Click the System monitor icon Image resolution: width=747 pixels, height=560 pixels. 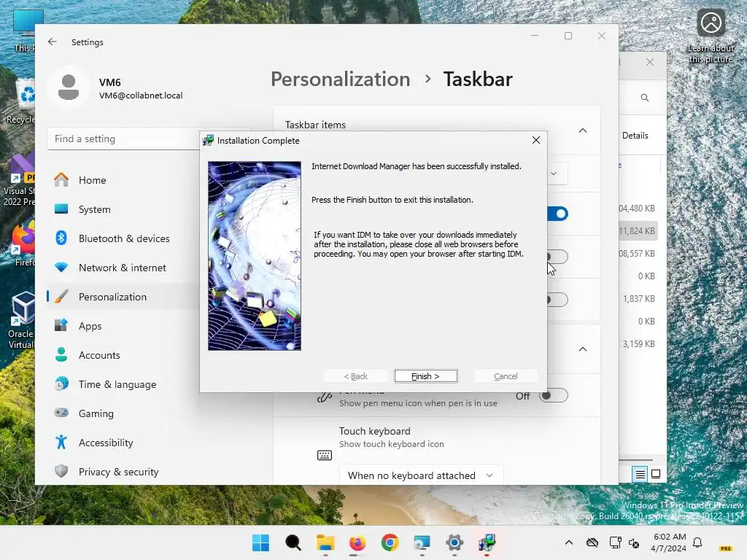point(61,209)
